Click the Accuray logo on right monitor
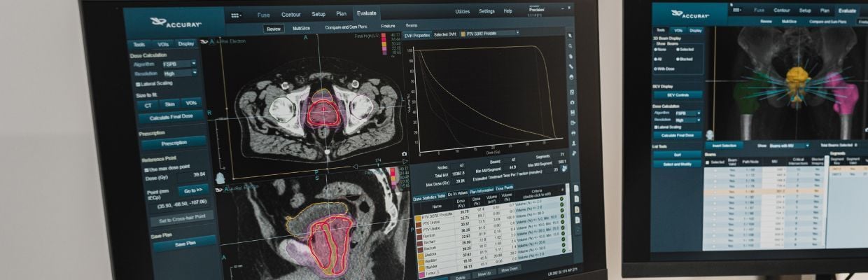 coord(689,13)
